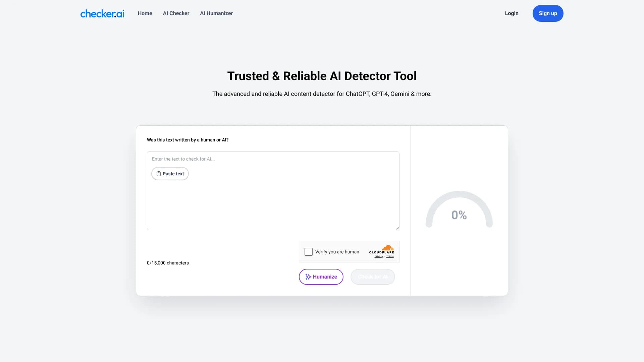The width and height of the screenshot is (644, 362).
Task: Click inside the text entry area
Action: [x=273, y=201]
